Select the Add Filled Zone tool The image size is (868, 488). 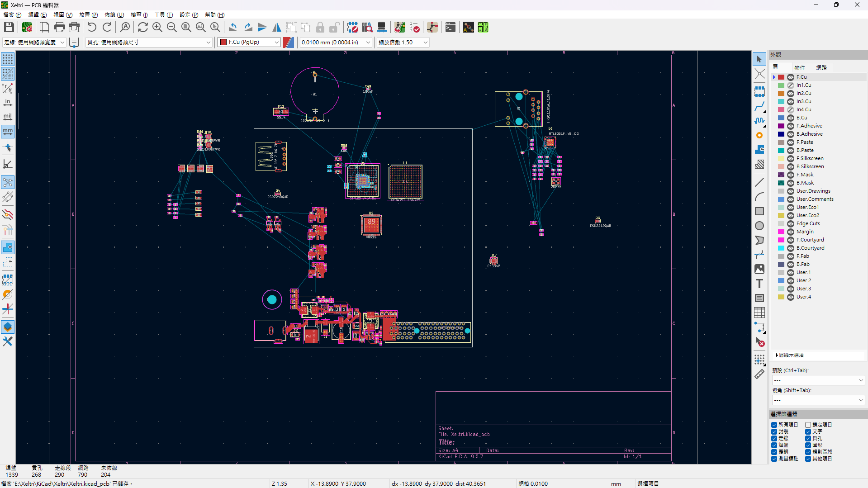[759, 150]
